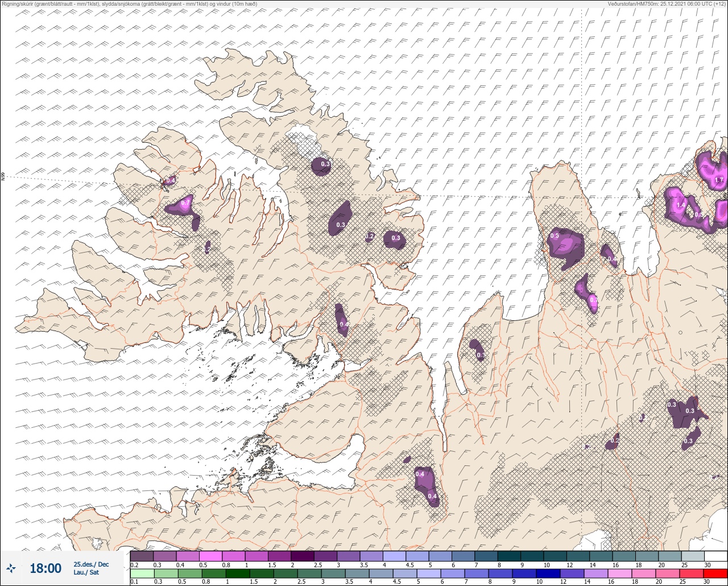The image size is (728, 586).
Task: Click the N99 latitude label at the left edge
Action: pos(3,177)
